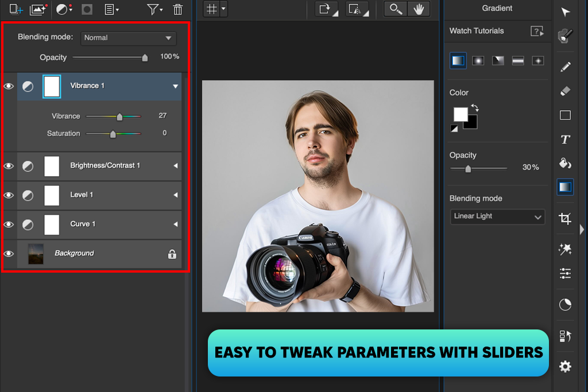Select the Level 1 layer name
This screenshot has height=392, width=588.
point(82,195)
